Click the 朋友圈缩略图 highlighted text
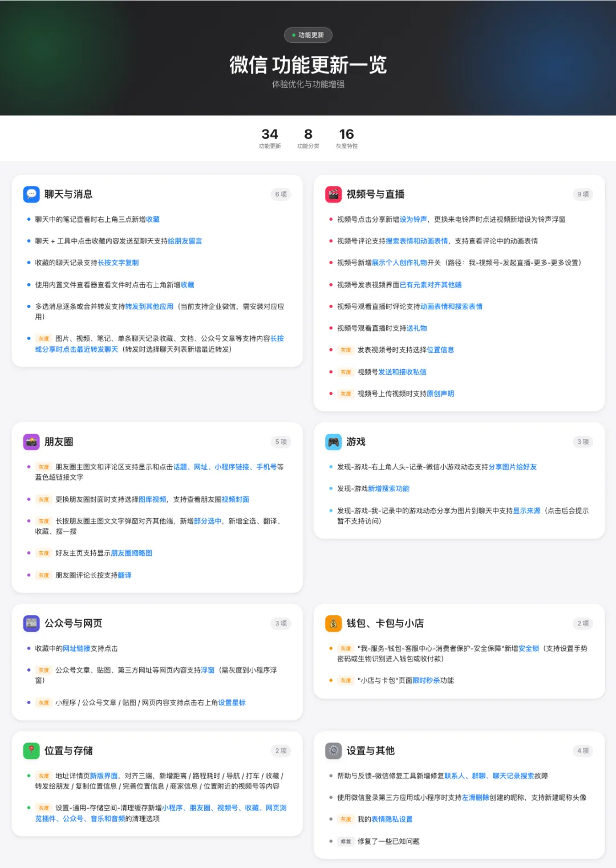Screen dimensions: 616x868 click(132, 553)
